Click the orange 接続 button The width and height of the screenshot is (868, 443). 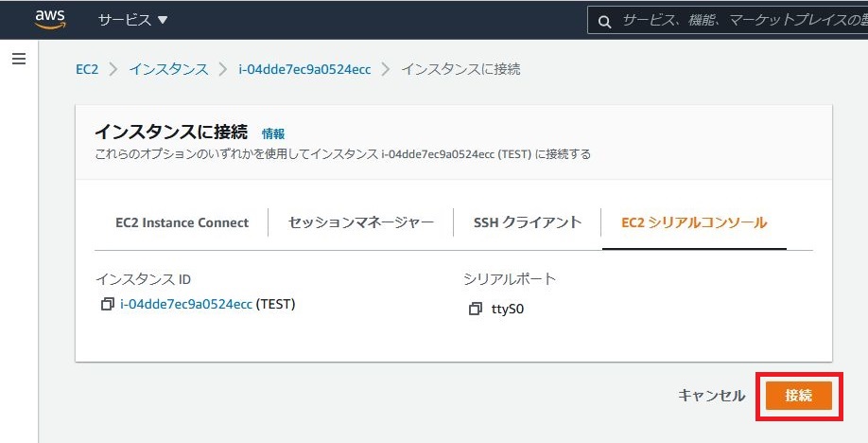tap(799, 396)
